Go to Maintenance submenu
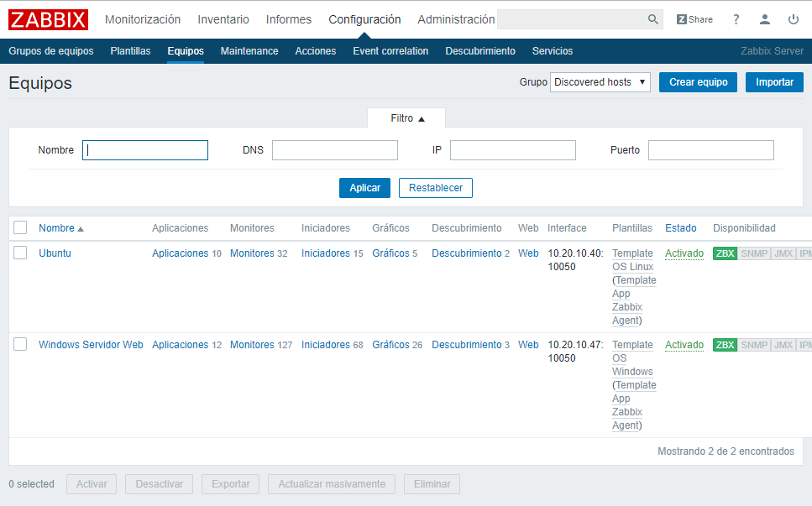812x506 pixels. click(x=249, y=51)
